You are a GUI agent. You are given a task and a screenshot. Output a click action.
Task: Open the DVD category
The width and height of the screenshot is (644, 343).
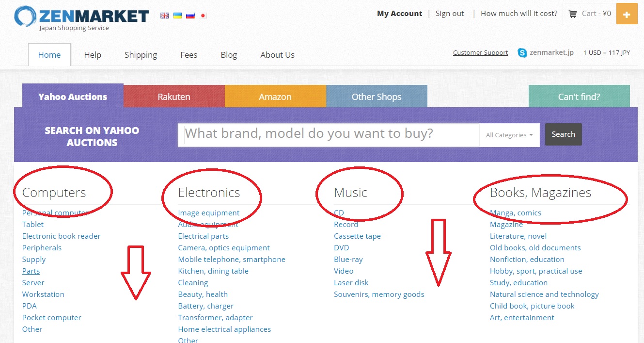pyautogui.click(x=342, y=248)
